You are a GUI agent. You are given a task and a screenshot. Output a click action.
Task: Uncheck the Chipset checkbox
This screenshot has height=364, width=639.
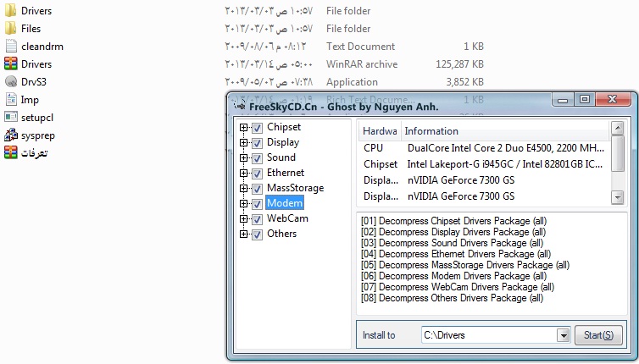pyautogui.click(x=257, y=128)
